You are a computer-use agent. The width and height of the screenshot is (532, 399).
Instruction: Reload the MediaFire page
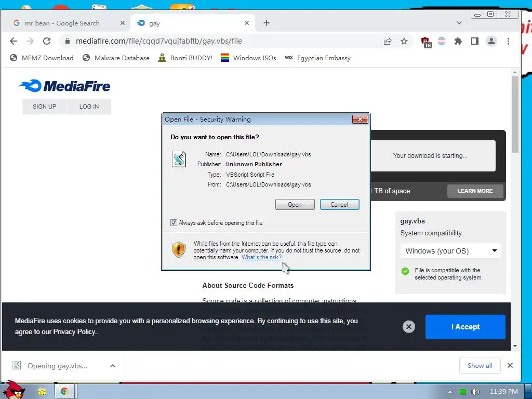46,41
